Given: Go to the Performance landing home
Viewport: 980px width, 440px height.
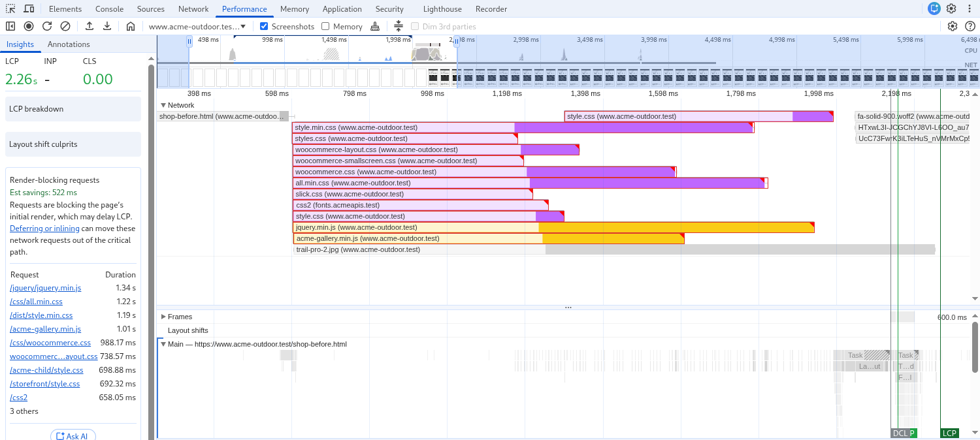Looking at the screenshot, I should 131,26.
